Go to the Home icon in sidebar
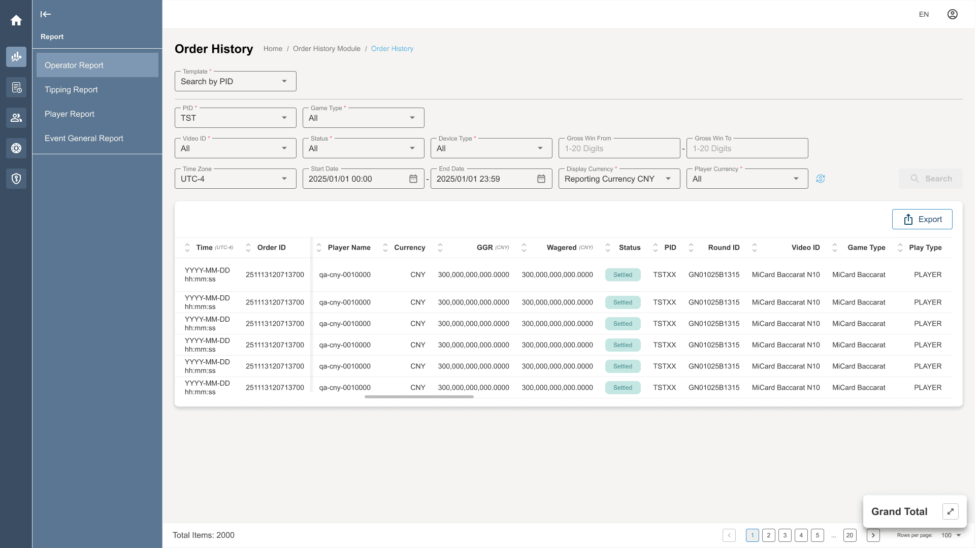 16,20
